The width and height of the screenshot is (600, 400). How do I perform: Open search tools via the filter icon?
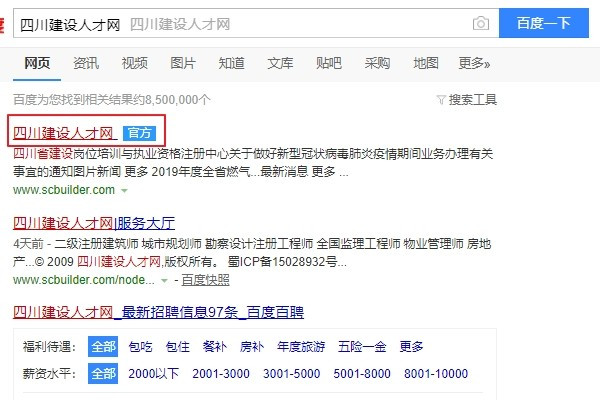[441, 100]
